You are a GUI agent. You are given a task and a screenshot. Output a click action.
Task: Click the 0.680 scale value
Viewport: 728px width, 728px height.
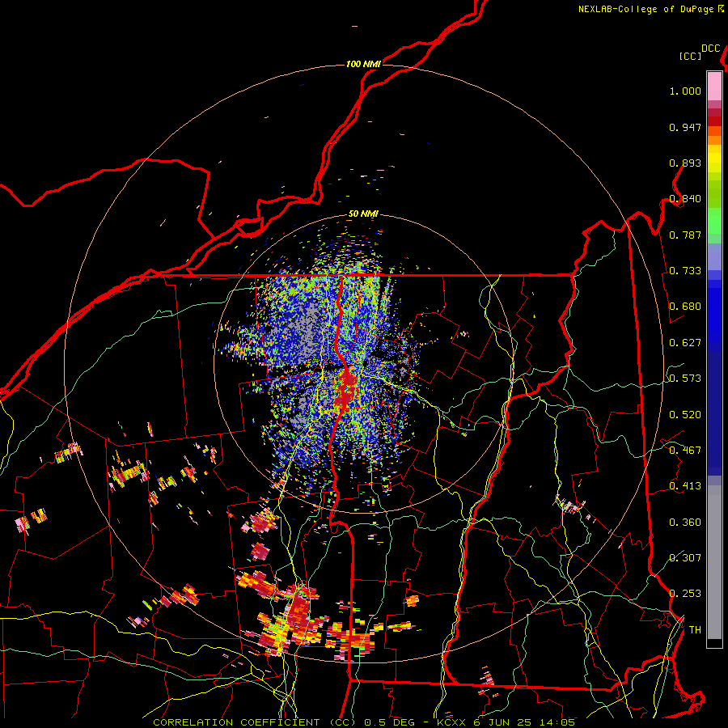[x=685, y=307]
